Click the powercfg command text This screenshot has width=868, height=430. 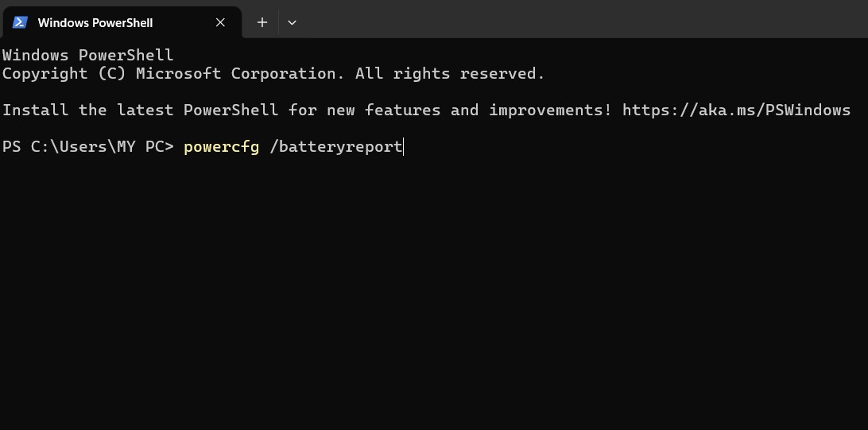(221, 146)
